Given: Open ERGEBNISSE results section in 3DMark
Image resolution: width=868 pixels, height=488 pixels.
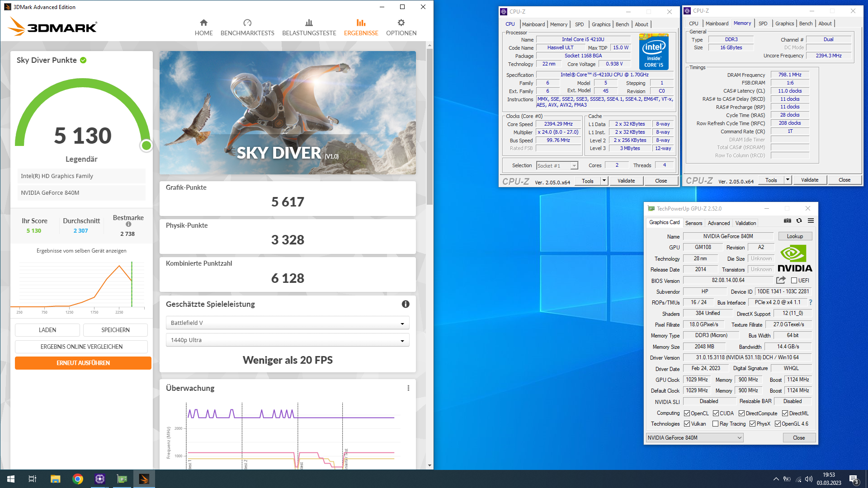Looking at the screenshot, I should tap(361, 28).
